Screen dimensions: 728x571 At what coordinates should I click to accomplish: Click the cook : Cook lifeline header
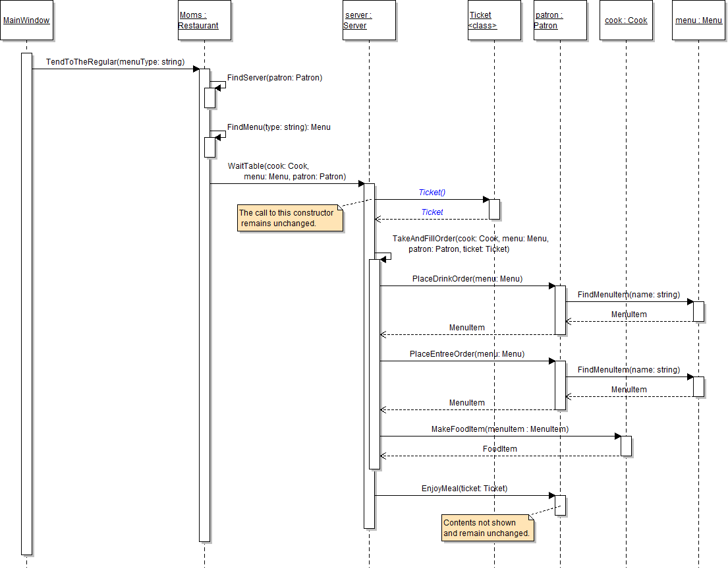[626, 20]
